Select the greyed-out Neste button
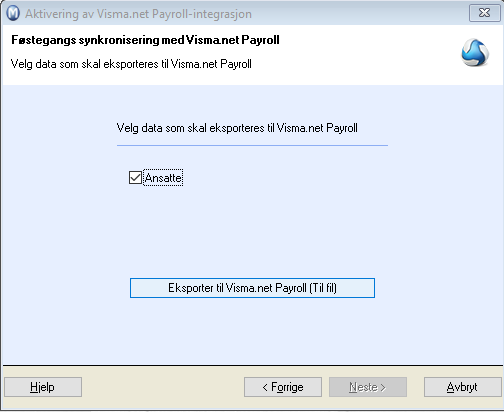Screen dimensions: 504x412 click(x=368, y=387)
